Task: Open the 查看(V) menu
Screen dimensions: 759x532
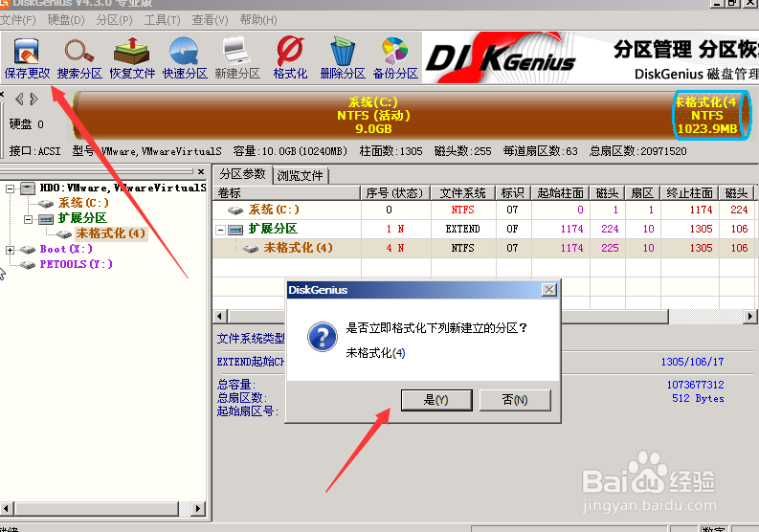Action: click(210, 20)
